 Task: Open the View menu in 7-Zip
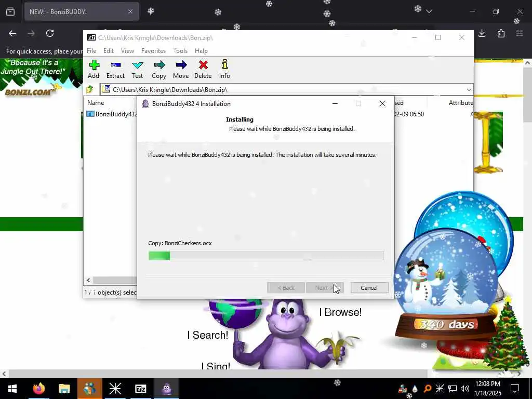coord(127,51)
